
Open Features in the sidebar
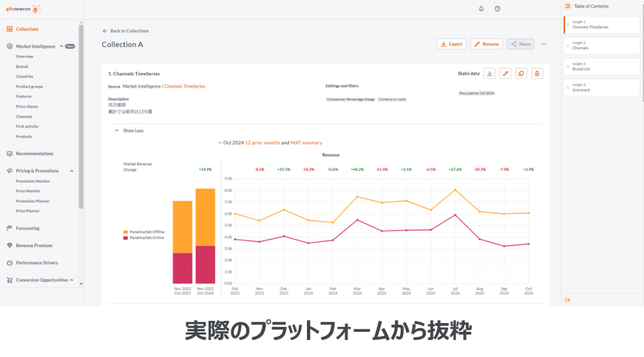pyautogui.click(x=24, y=96)
